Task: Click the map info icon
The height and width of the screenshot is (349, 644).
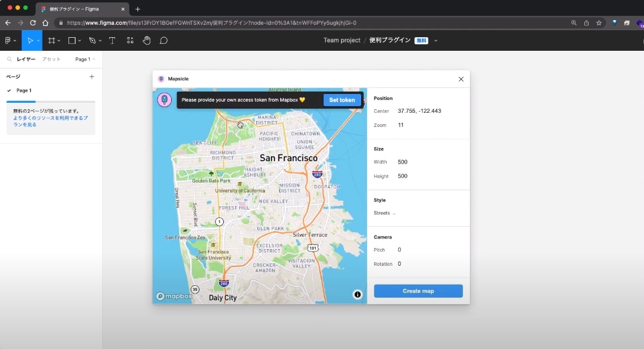Action: 358,294
